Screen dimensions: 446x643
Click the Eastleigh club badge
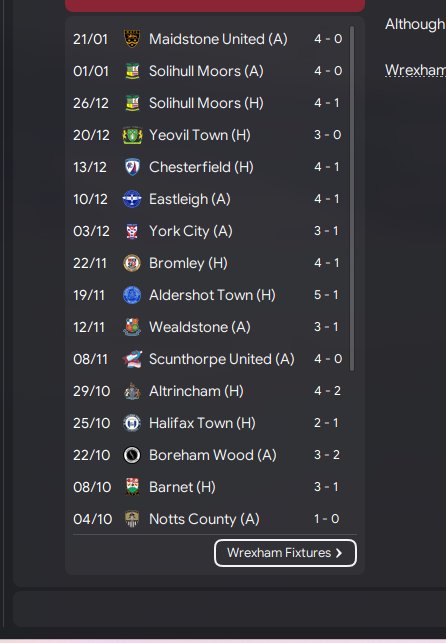coord(132,199)
